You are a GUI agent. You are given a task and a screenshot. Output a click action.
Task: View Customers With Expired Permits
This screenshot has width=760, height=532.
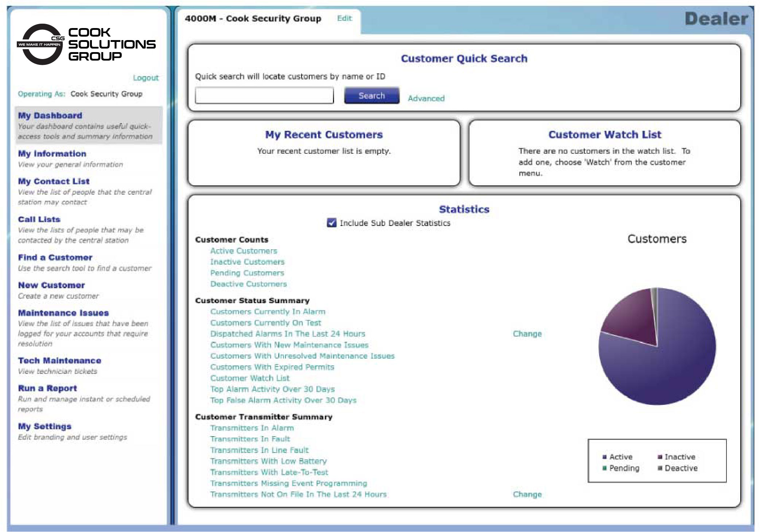click(x=272, y=367)
